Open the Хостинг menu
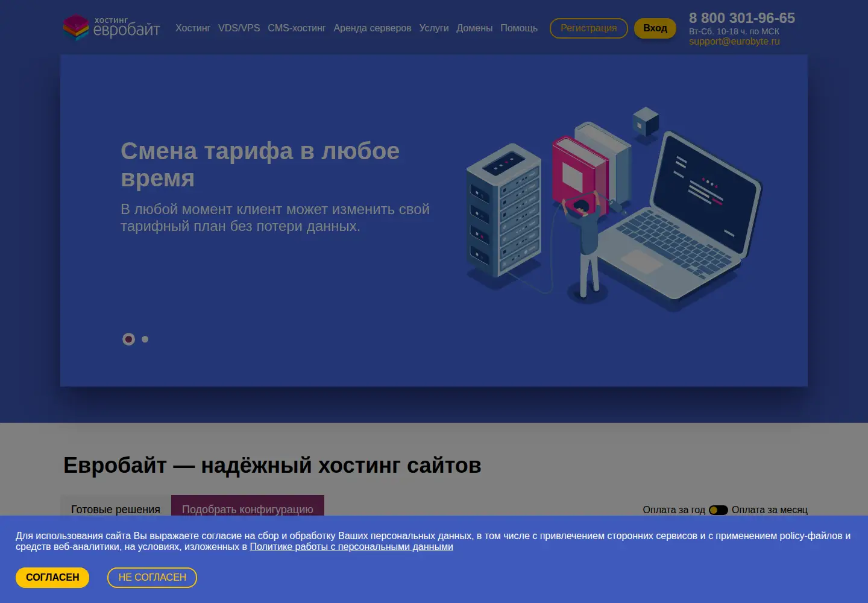This screenshot has height=603, width=868. [x=193, y=28]
